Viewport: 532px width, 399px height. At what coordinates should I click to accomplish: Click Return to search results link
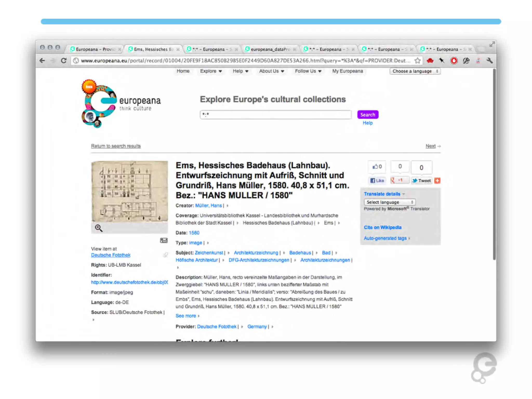click(x=116, y=146)
